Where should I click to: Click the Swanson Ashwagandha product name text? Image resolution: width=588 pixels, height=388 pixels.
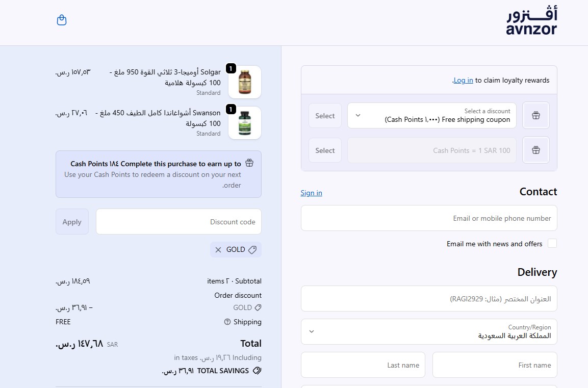pos(158,118)
